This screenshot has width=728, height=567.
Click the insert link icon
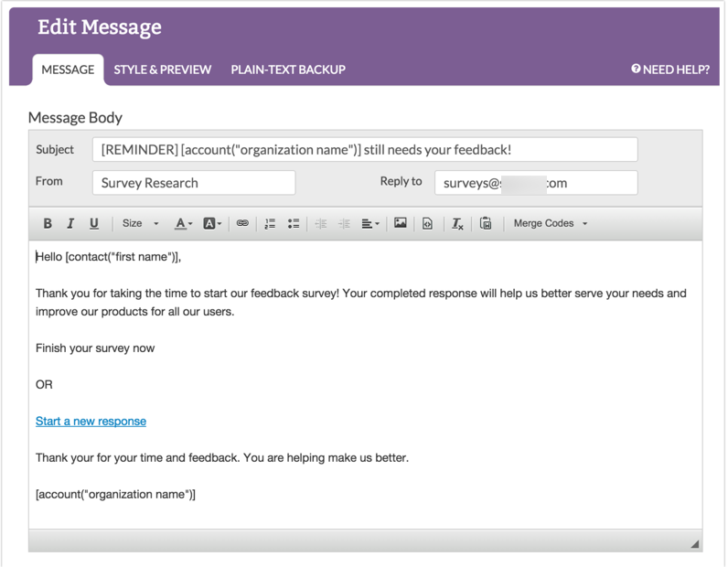(x=242, y=223)
